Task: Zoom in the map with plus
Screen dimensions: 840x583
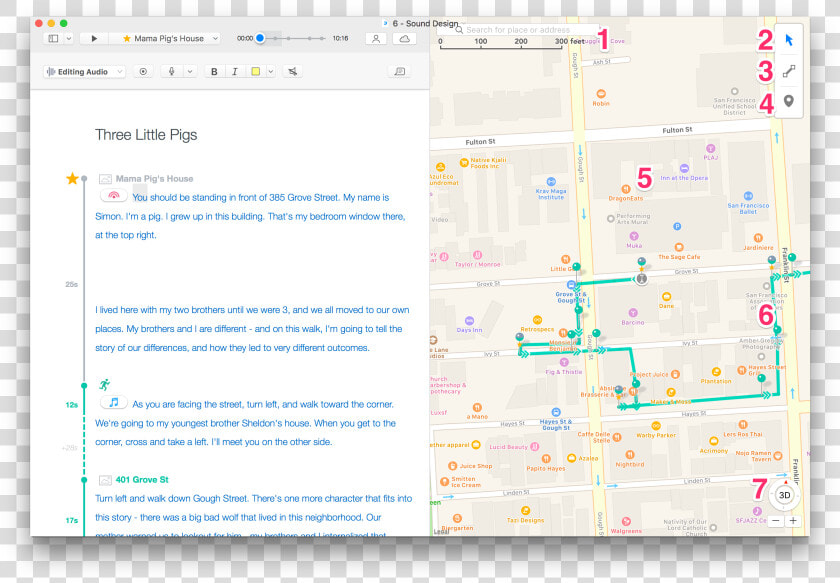Action: (793, 521)
